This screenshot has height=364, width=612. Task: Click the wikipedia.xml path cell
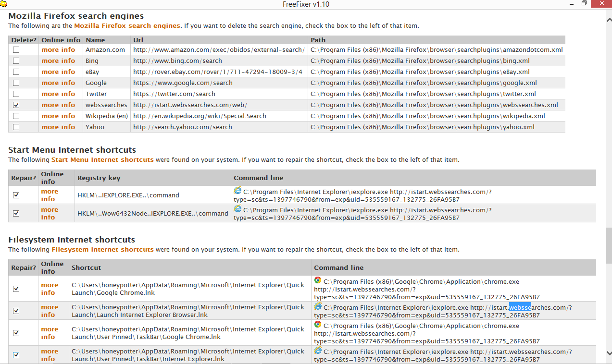pyautogui.click(x=437, y=116)
